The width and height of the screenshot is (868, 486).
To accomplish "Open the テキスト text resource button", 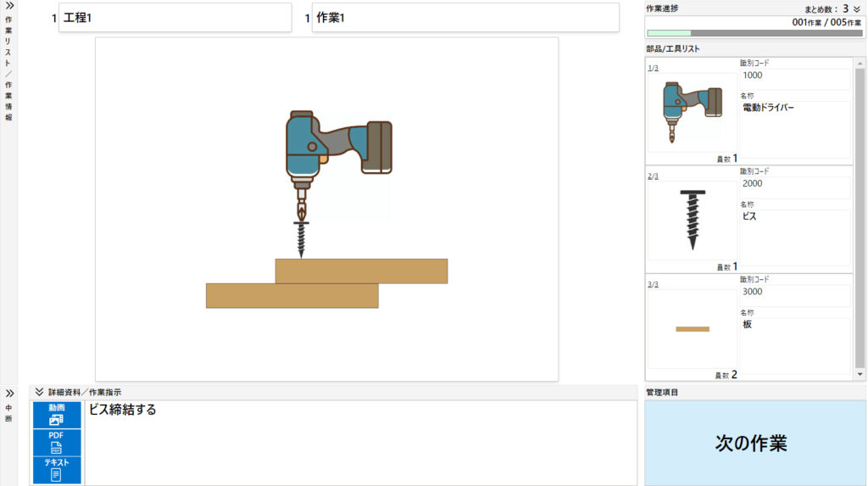I will [56, 469].
